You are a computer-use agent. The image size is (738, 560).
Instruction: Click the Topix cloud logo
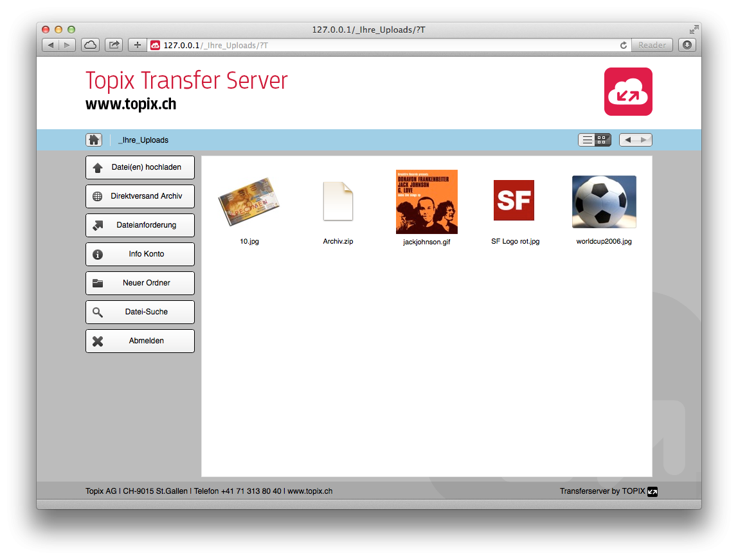pos(628,92)
